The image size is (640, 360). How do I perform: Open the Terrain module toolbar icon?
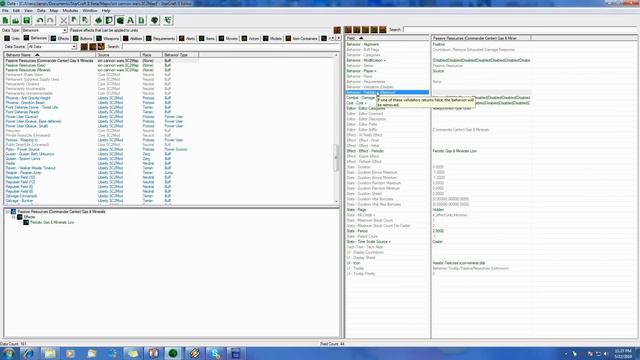(x=98, y=20)
